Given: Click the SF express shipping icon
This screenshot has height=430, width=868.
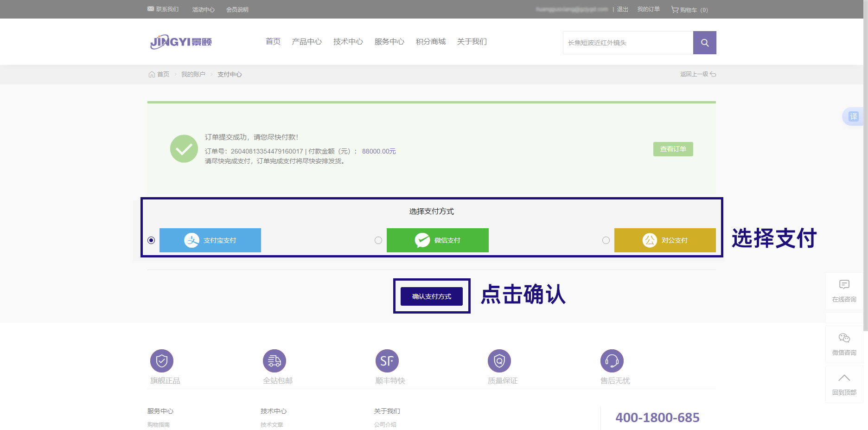Looking at the screenshot, I should click(x=387, y=361).
